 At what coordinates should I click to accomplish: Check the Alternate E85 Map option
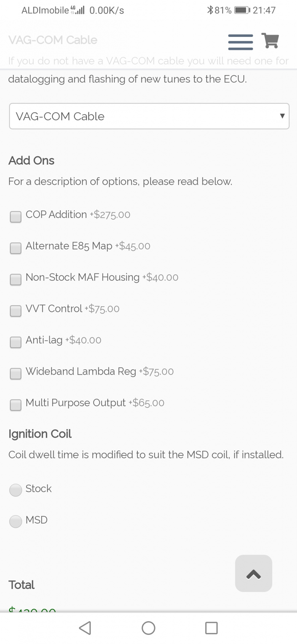click(x=16, y=248)
